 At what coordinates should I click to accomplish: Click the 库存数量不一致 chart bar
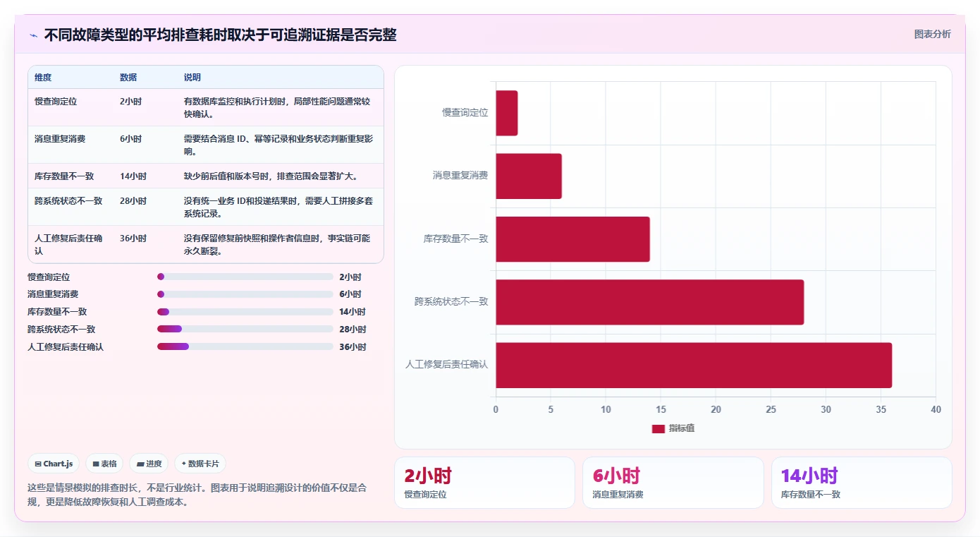point(572,239)
